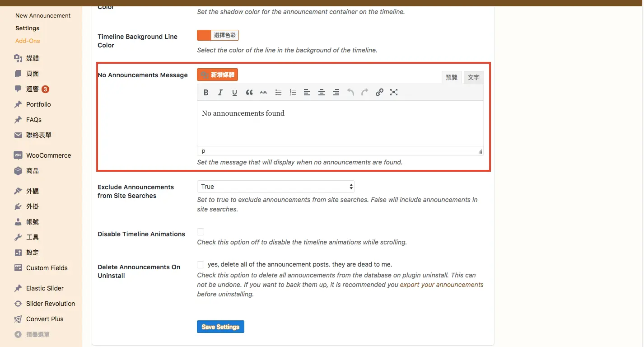Open Exclude Announcements from Site Searches dropdown
Viewport: 644px width, 347px height.
click(x=276, y=187)
